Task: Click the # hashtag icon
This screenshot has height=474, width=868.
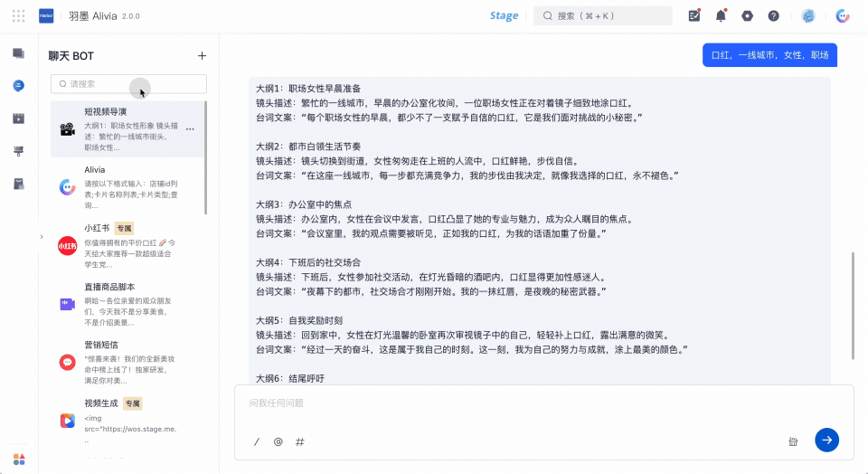Action: (299, 441)
